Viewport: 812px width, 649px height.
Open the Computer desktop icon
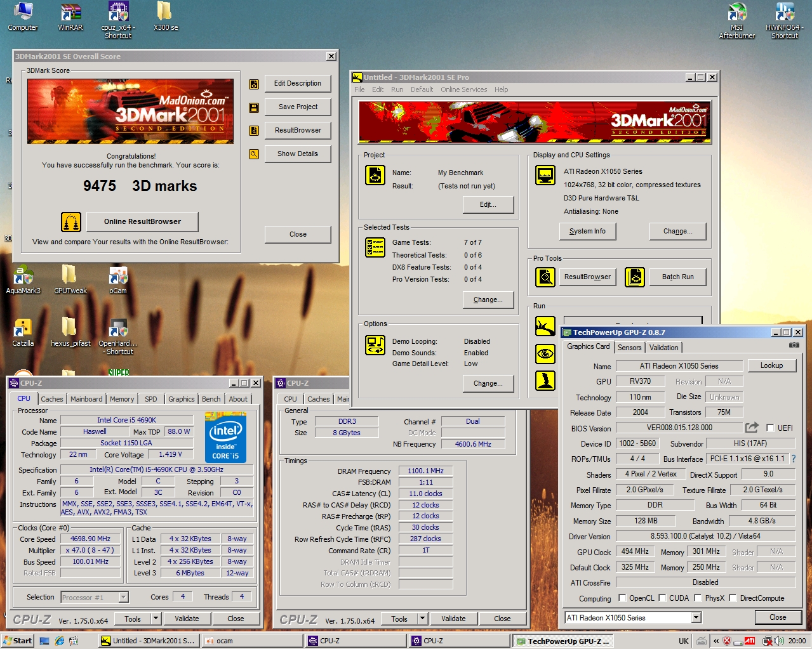pyautogui.click(x=23, y=16)
